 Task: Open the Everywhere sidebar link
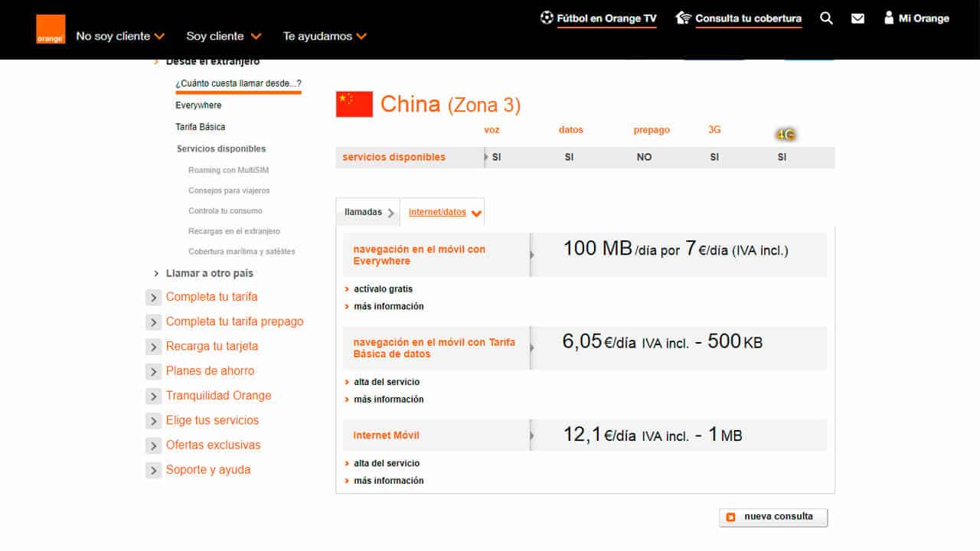[198, 105]
